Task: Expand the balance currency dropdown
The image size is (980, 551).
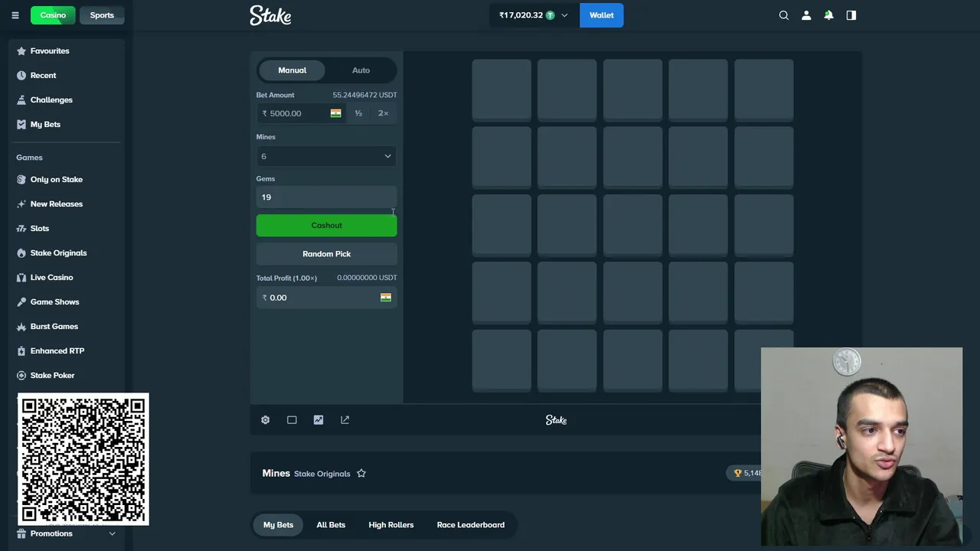Action: pyautogui.click(x=564, y=15)
